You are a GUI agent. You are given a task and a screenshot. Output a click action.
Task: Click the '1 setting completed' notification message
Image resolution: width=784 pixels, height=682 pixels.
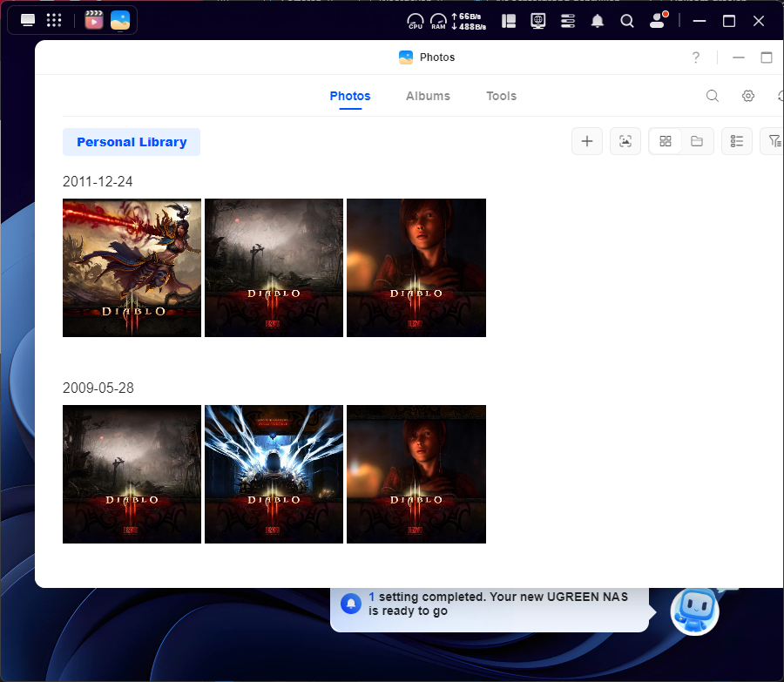click(497, 604)
